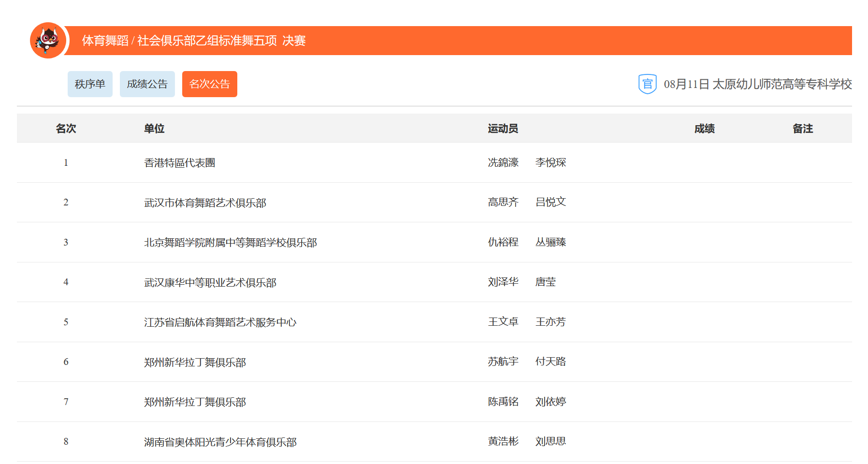Select 郑州新华拉丁舞俱乐部 in rank 7 row
868x464 pixels.
click(x=195, y=402)
